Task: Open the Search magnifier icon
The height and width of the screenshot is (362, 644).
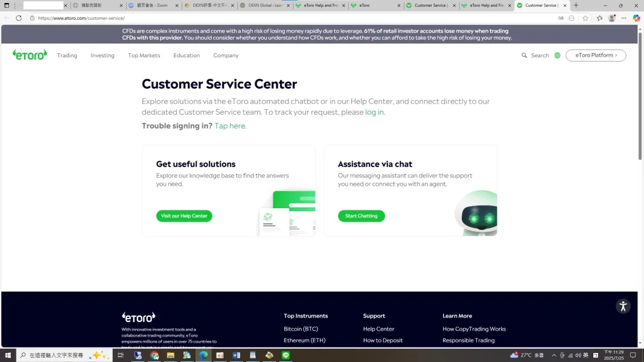Action: pos(524,56)
